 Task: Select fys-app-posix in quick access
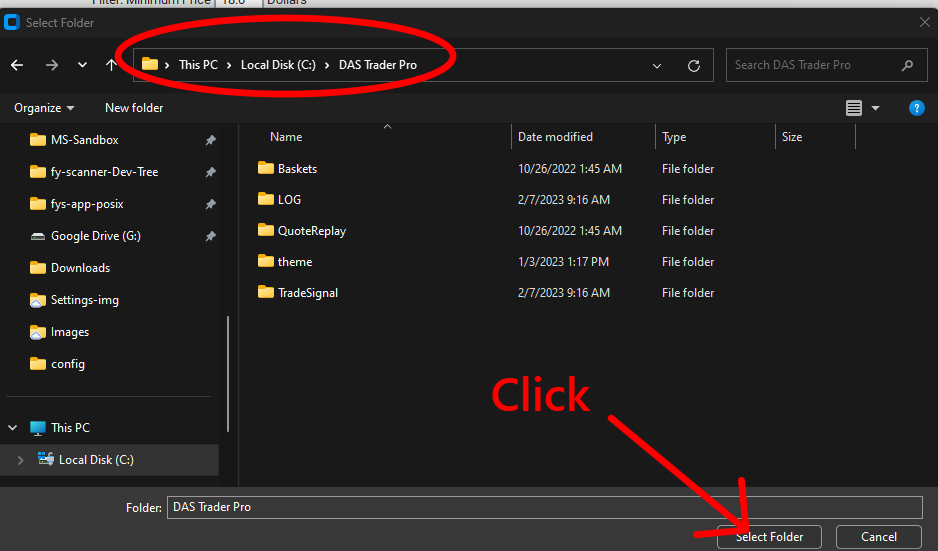coord(87,204)
